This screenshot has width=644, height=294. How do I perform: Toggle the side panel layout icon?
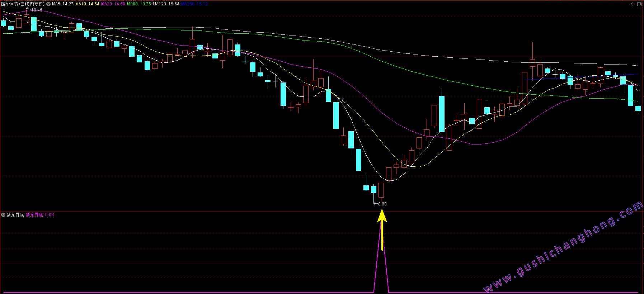639,4
